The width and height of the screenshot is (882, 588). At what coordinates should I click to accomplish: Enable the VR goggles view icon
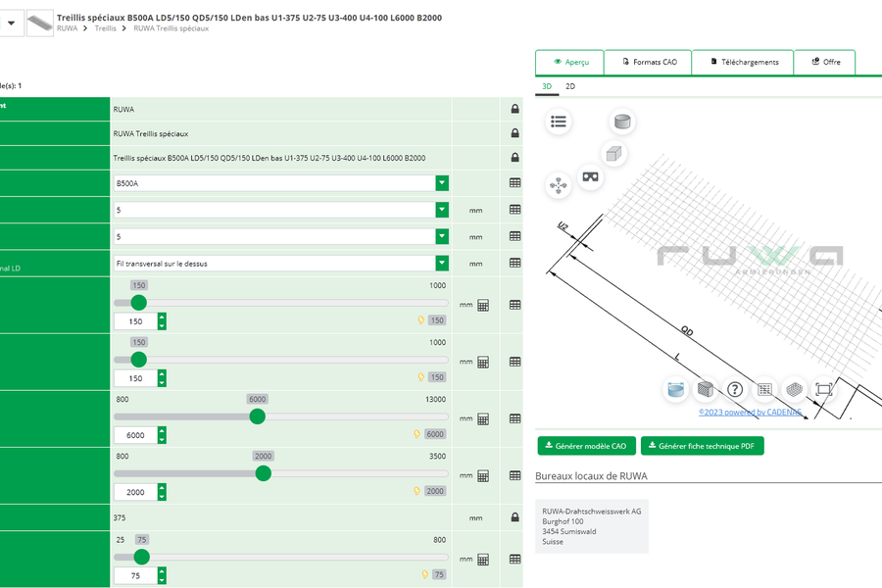(x=590, y=176)
